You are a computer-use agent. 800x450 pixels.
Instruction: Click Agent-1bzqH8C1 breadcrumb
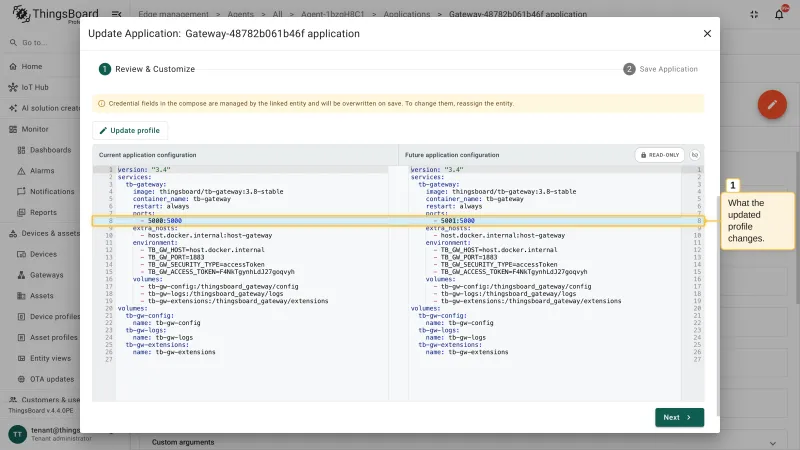click(333, 14)
